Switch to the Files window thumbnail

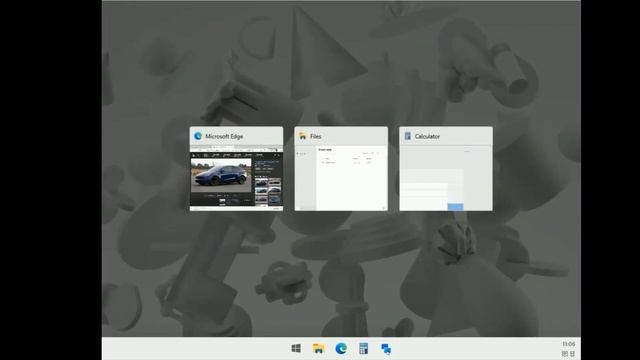pos(341,178)
